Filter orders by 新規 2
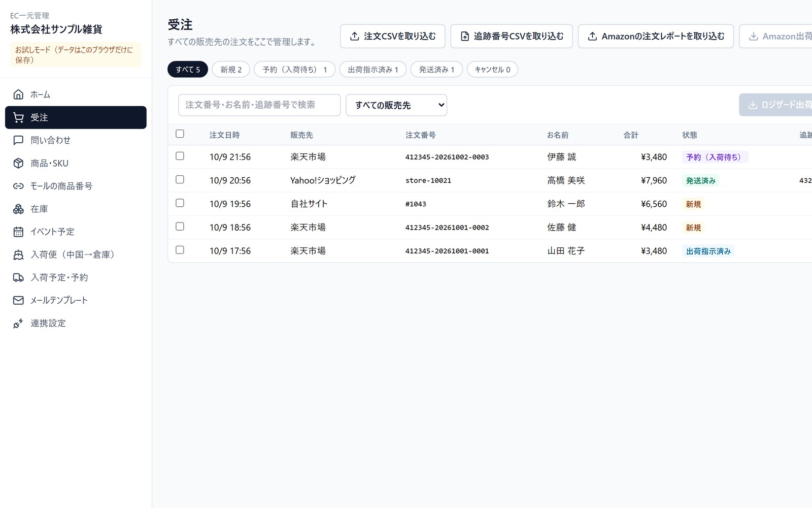This screenshot has width=812, height=508. [x=231, y=70]
